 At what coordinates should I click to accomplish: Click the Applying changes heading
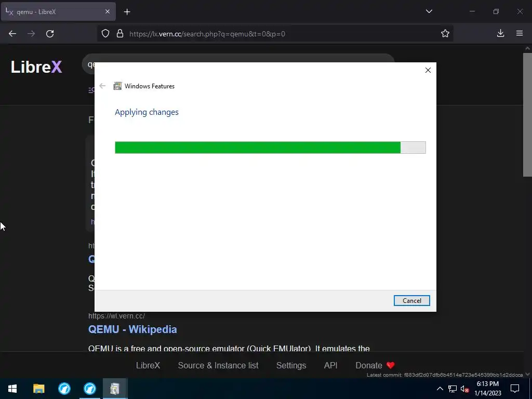coord(147,112)
